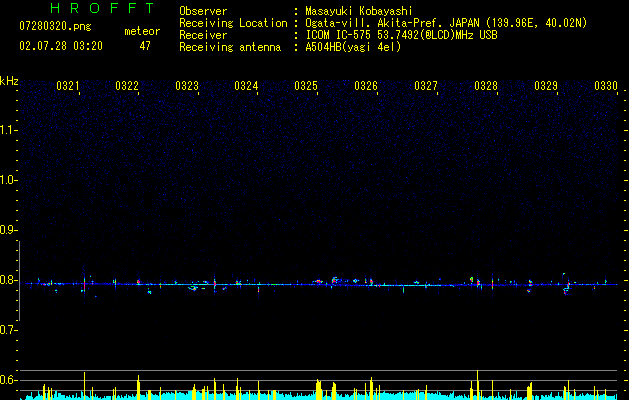Click the 0327 time marker

tap(426, 85)
